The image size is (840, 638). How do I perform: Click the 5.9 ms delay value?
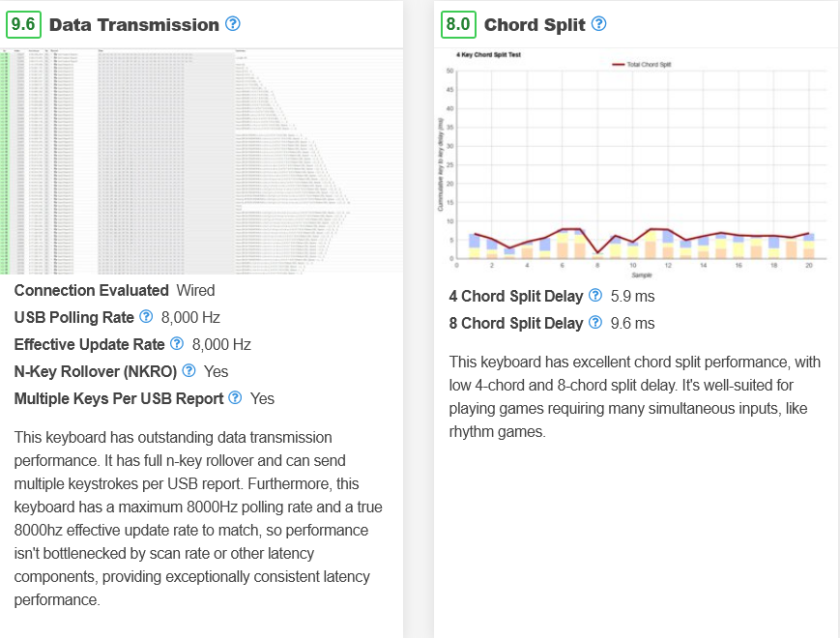(x=632, y=296)
